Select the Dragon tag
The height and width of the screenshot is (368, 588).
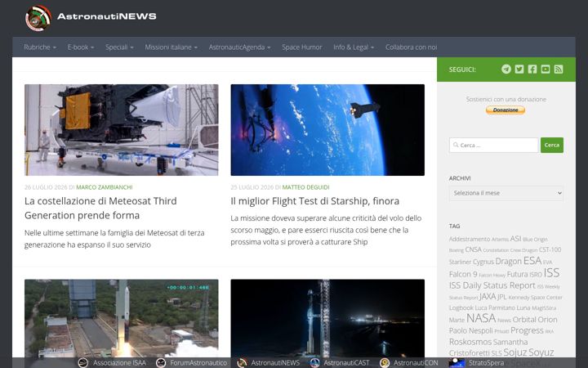tap(508, 261)
